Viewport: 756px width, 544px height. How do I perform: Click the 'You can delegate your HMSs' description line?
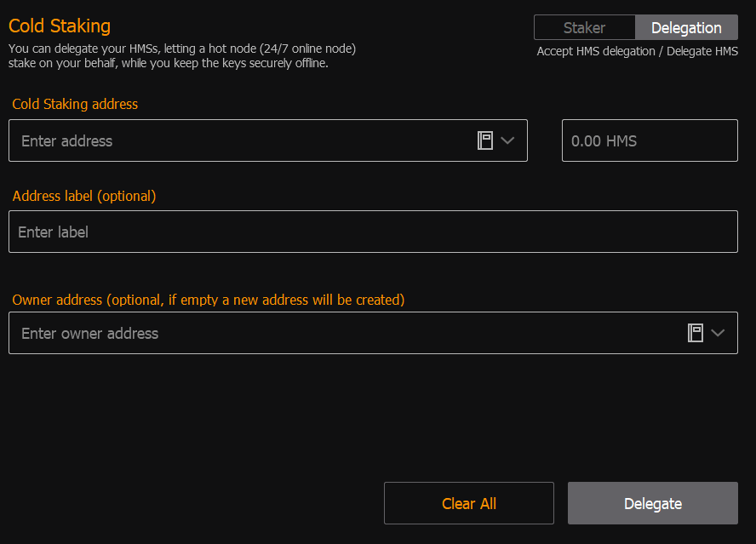pos(182,49)
